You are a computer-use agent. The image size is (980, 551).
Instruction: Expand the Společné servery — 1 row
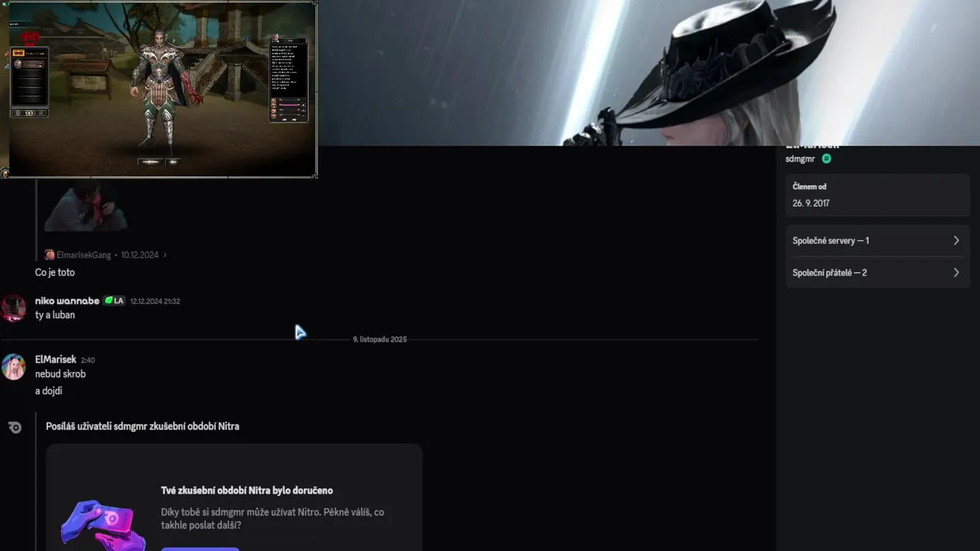click(x=877, y=240)
